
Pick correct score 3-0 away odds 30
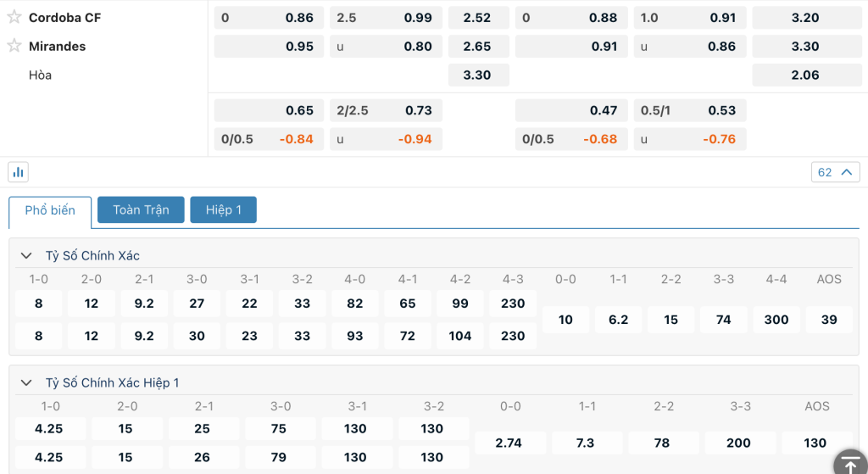[x=197, y=336]
